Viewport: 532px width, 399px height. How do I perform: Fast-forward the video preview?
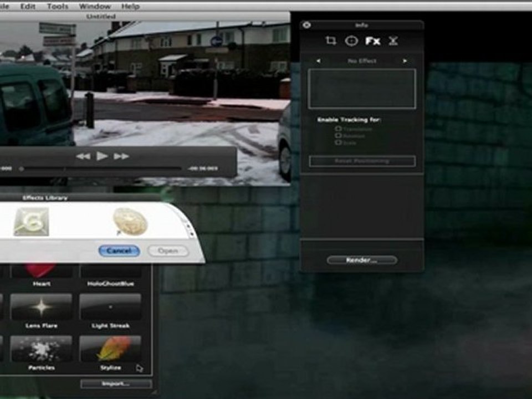point(121,156)
